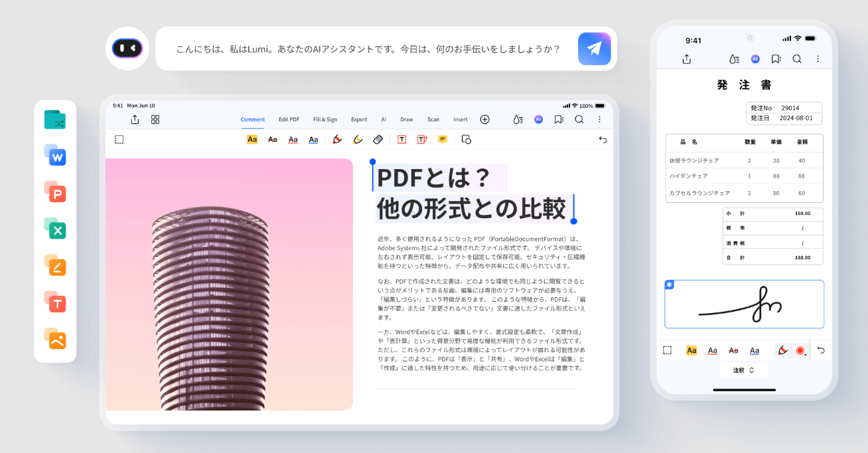Click the heading 'PDFとは？'
This screenshot has width=868, height=453.
coord(433,177)
